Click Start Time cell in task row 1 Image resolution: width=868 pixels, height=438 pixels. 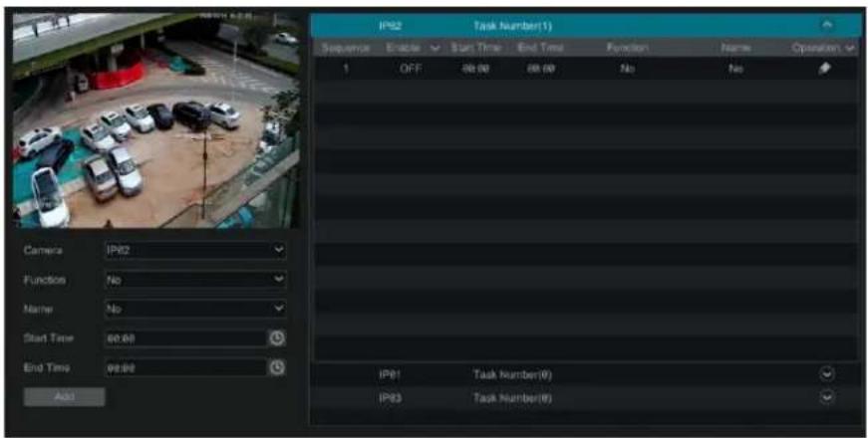click(476, 69)
